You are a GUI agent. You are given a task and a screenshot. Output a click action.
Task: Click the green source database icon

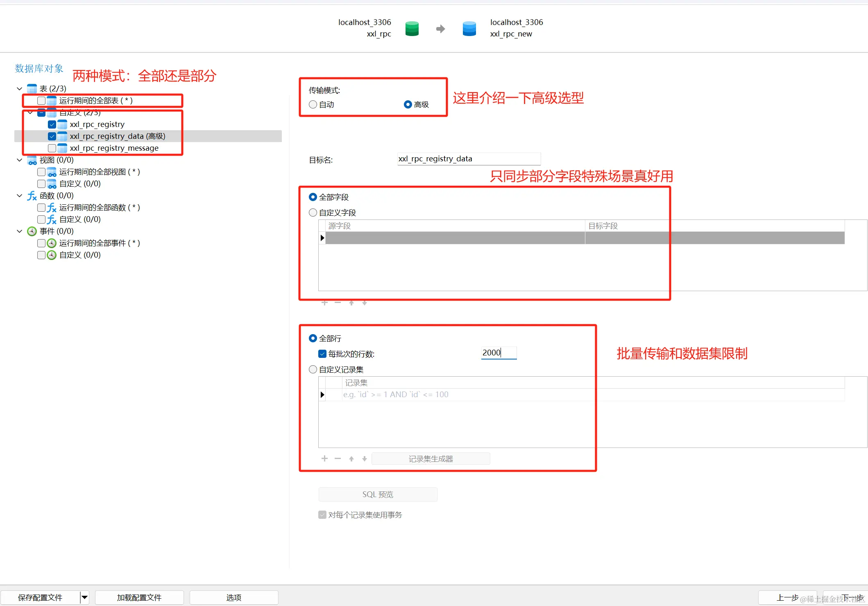click(x=412, y=29)
